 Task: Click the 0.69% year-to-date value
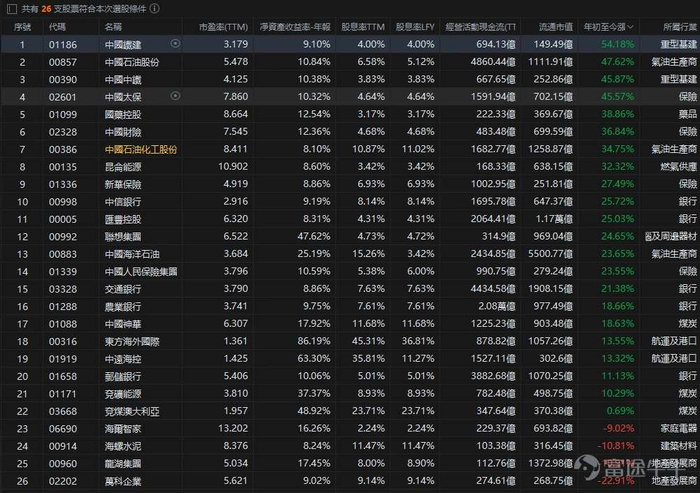pyautogui.click(x=620, y=411)
